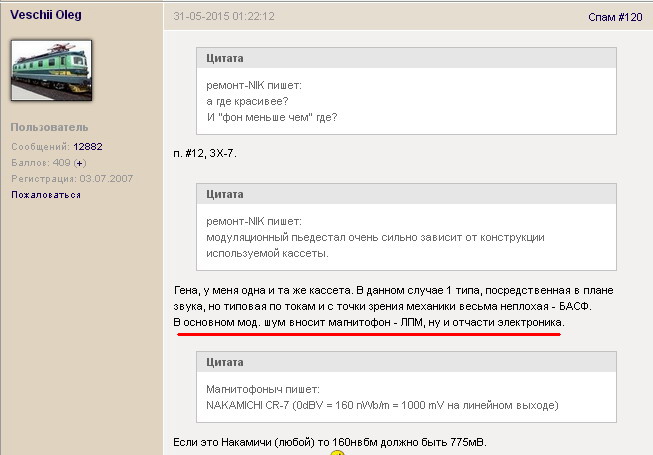Screen dimensions: 653x455
Task: Click the NAKAMICHI CR-7 quoted line
Action: point(382,405)
